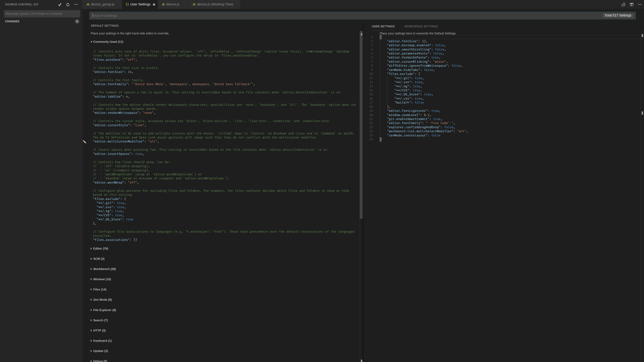Click the split editor icon

pyautogui.click(x=631, y=5)
